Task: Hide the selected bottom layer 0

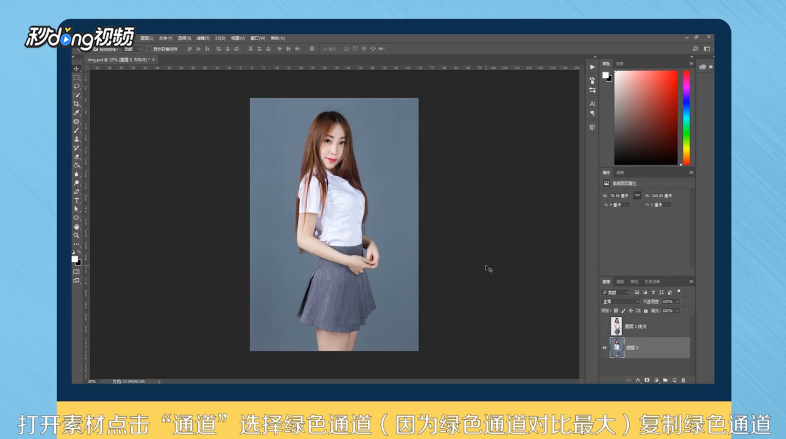Action: (x=604, y=347)
